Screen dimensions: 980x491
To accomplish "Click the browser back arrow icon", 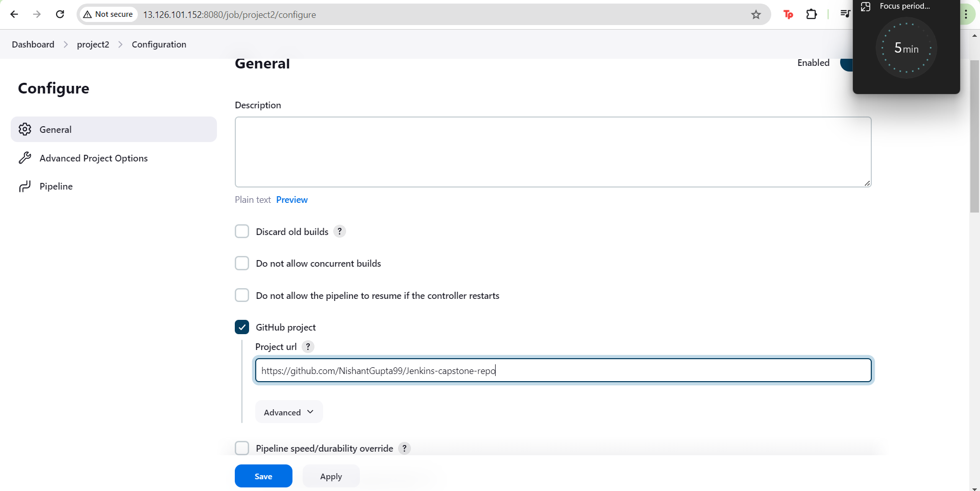I will pos(14,14).
